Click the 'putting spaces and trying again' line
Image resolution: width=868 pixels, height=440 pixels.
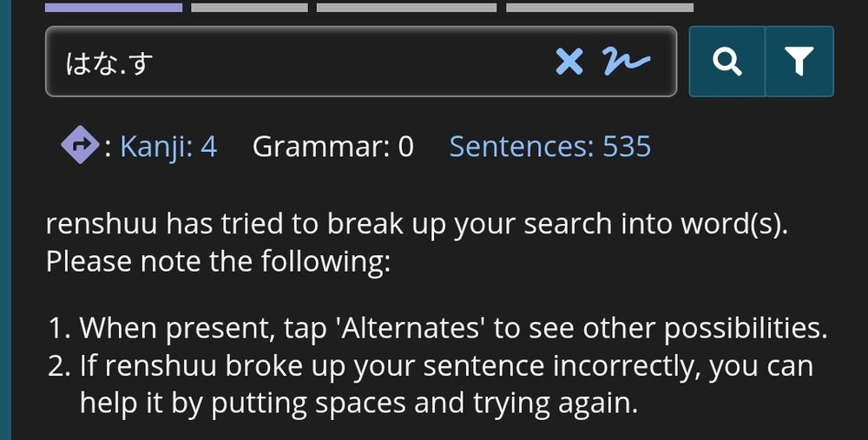click(358, 404)
